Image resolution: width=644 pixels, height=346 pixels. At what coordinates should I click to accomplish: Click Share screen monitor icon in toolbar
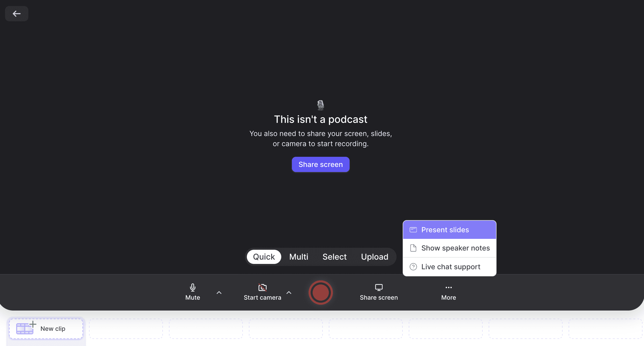[x=379, y=287]
